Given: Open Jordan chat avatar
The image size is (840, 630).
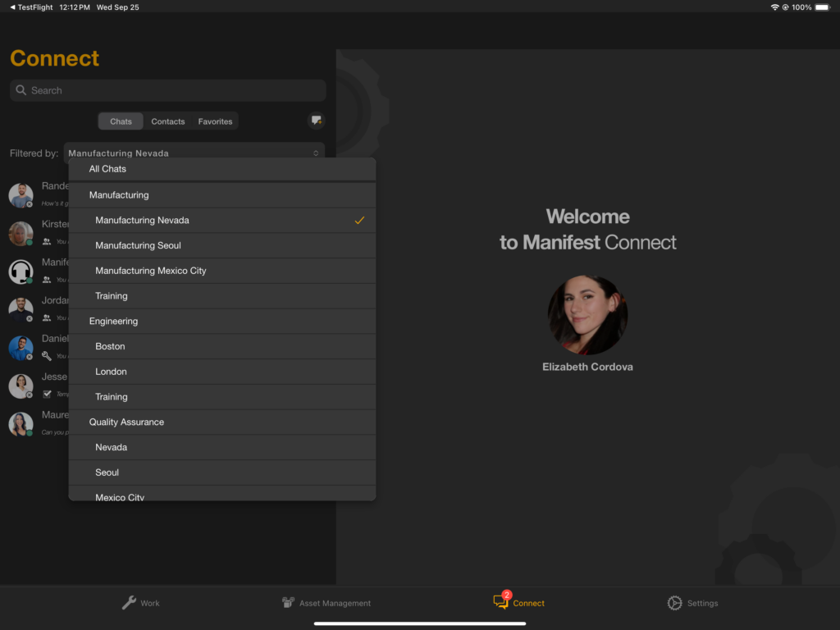Looking at the screenshot, I should click(x=21, y=309).
